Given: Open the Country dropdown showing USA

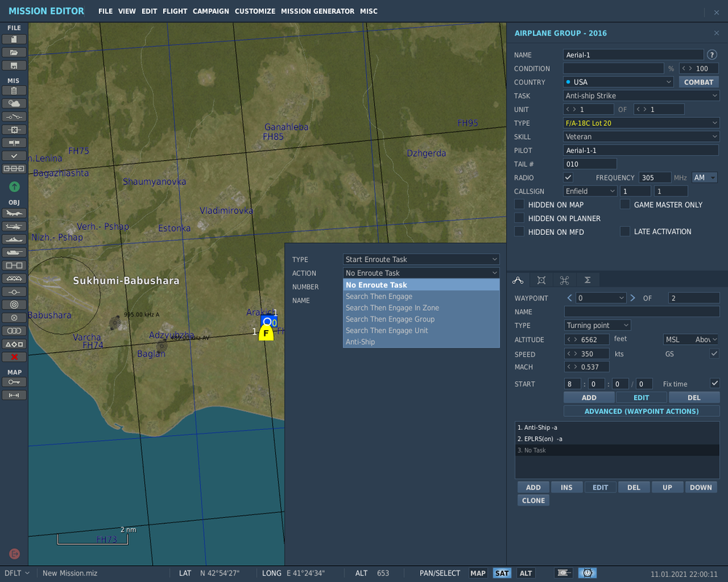Looking at the screenshot, I should (x=618, y=82).
